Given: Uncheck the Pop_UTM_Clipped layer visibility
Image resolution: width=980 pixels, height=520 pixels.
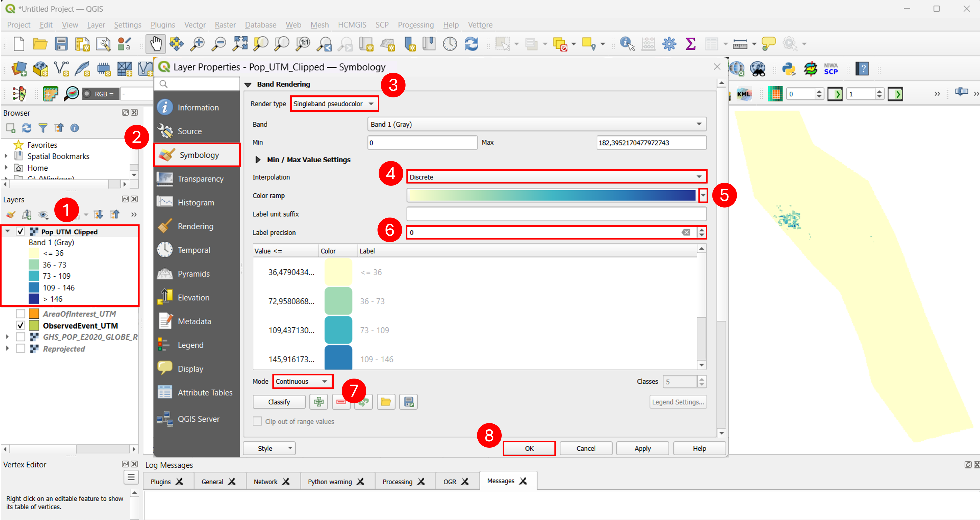Looking at the screenshot, I should pos(20,232).
